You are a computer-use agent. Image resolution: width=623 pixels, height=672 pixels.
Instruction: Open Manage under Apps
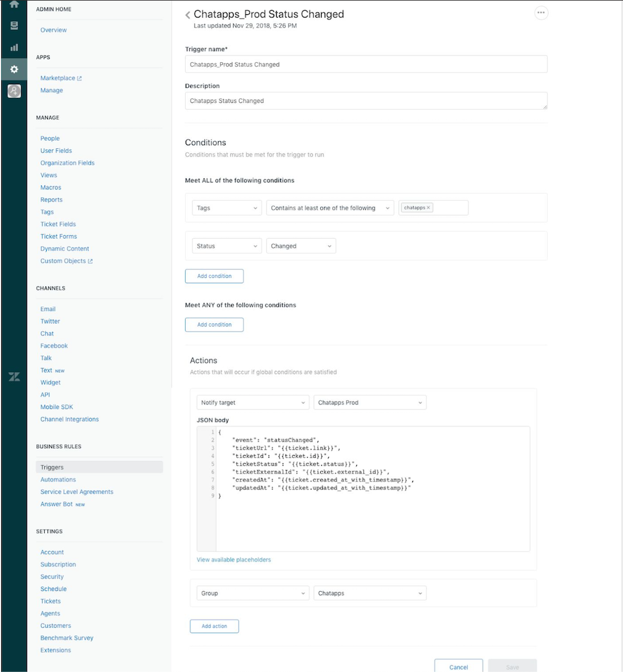tap(51, 90)
